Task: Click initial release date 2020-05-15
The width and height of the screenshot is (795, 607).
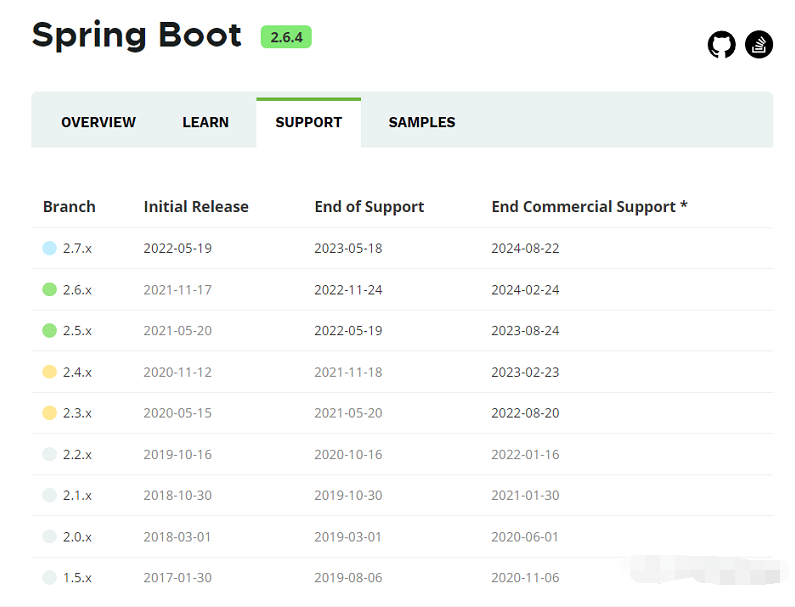Action: pyautogui.click(x=177, y=413)
